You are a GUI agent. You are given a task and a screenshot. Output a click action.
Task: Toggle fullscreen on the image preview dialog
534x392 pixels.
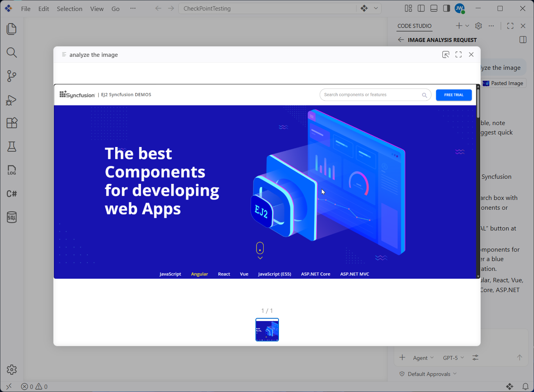click(458, 54)
